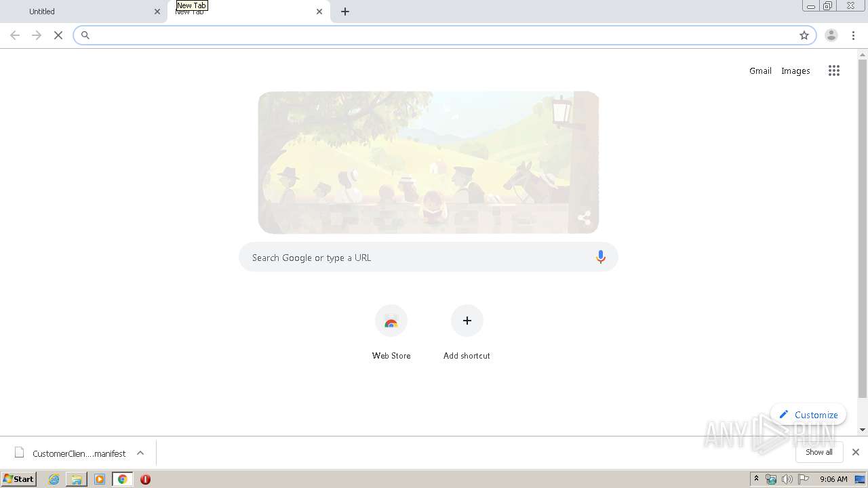Open the Google doodle image
This screenshot has height=488, width=868.
click(x=429, y=163)
